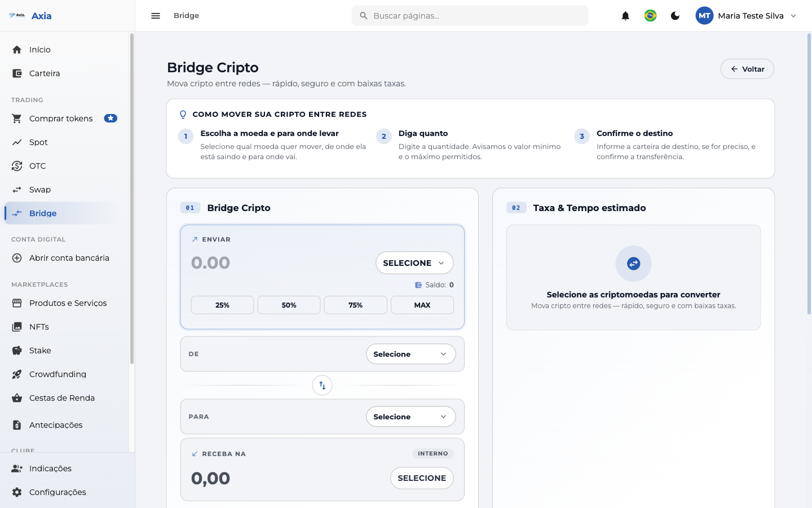
Task: Navigate to Carteira menu label
Action: [45, 73]
